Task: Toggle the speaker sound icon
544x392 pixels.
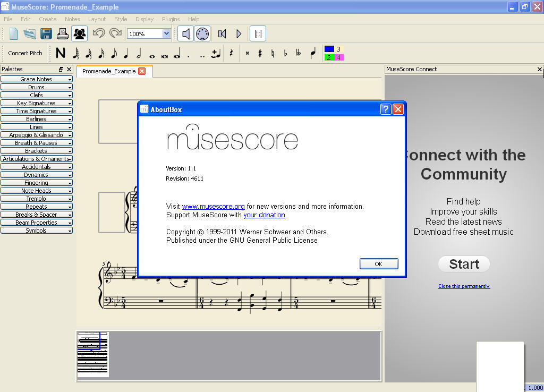Action: tap(185, 33)
